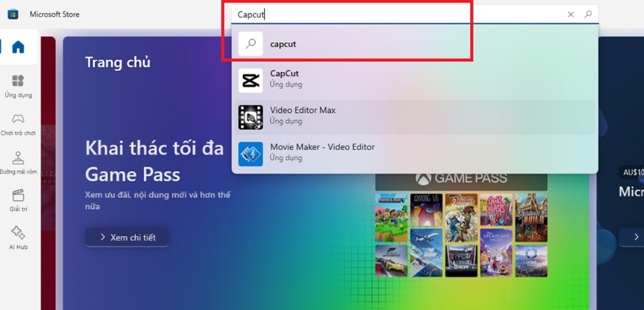Viewport: 644px width, 310px height.
Task: Choose Movie Maker - Video Editor result
Action: [x=322, y=152]
